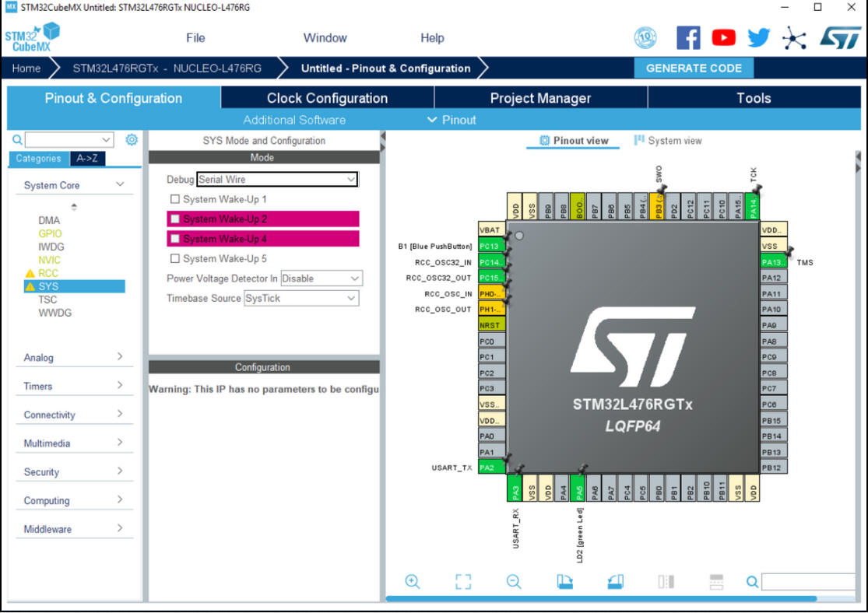Open the Facebook icon in the header

[x=688, y=37]
